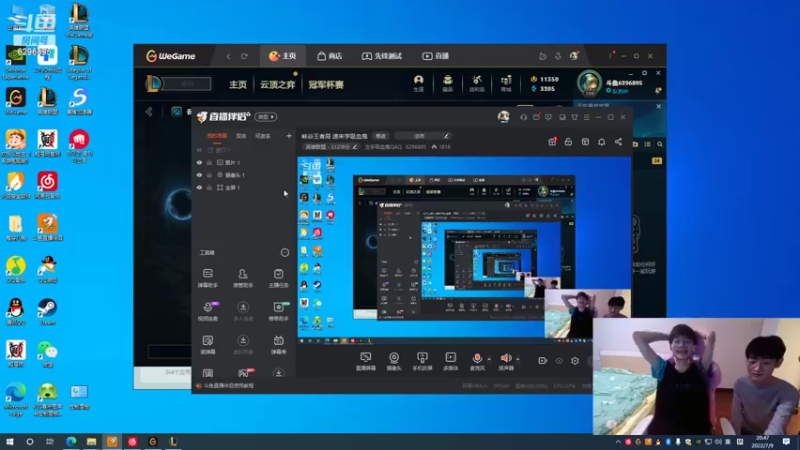Add a 摄像头 camera source
The image size is (800, 450).
pyautogui.click(x=394, y=361)
